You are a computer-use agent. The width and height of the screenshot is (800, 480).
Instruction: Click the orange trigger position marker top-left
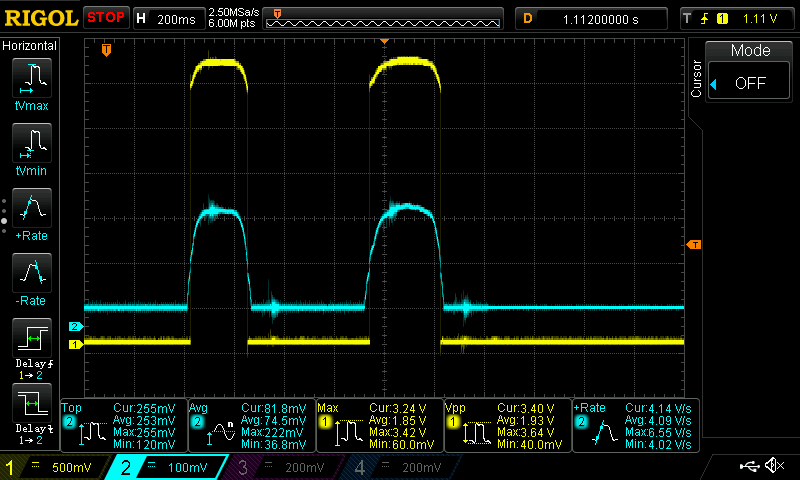[106, 50]
